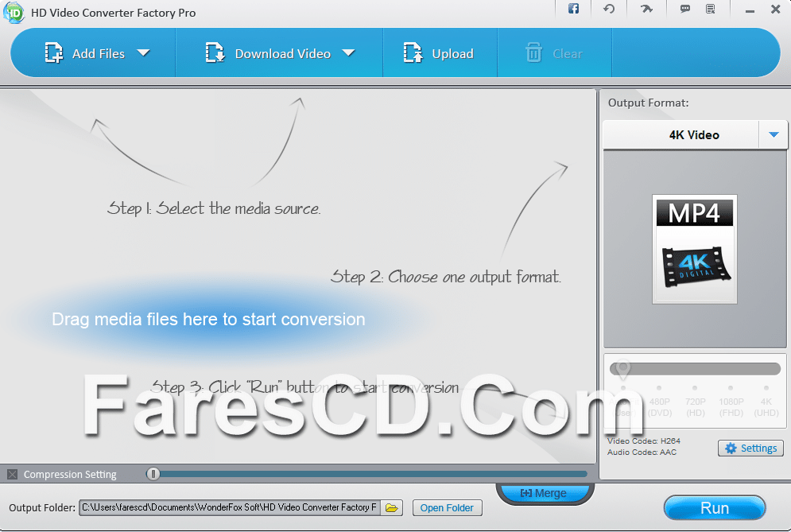The width and height of the screenshot is (791, 532).
Task: Browse with the yellow folder icon
Action: (392, 508)
